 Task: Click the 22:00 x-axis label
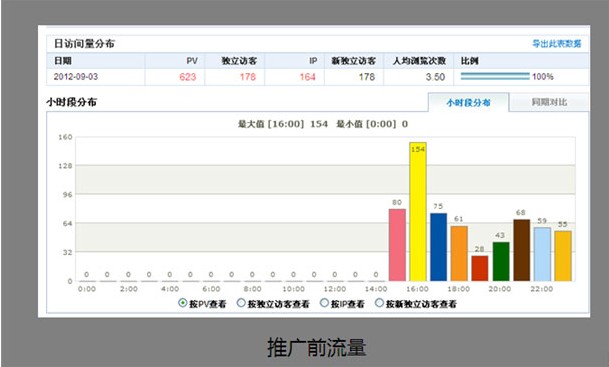coord(542,289)
